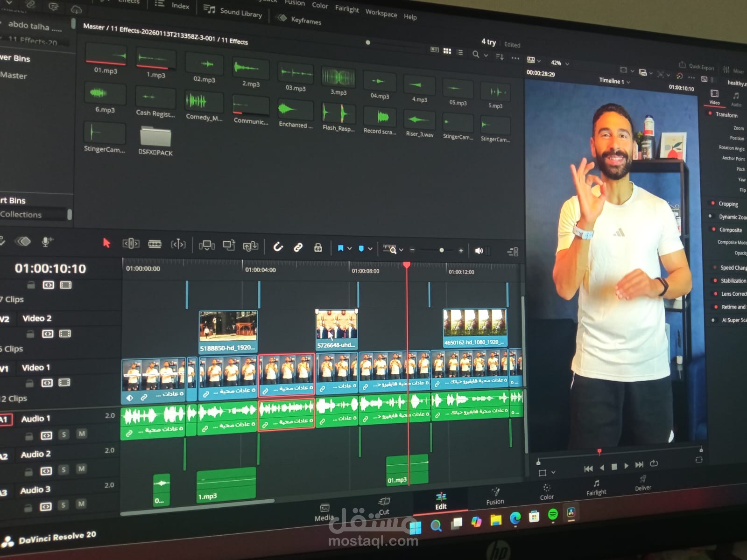
Task: Click the Replace Clip toolbar icon
Action: coord(250,246)
